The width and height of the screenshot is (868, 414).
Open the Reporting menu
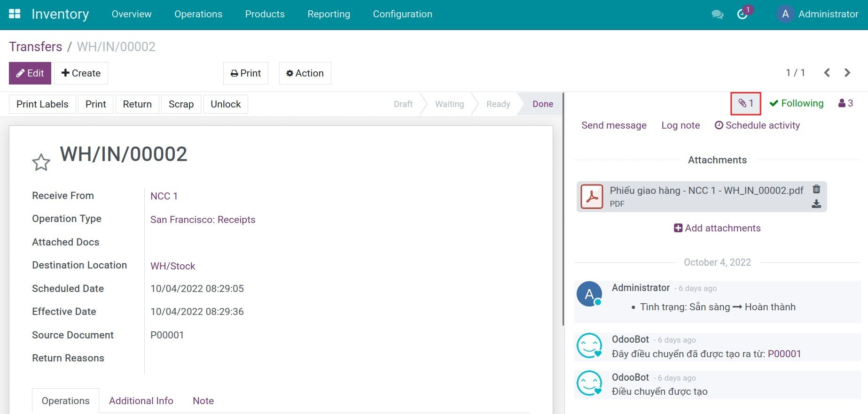coord(328,14)
